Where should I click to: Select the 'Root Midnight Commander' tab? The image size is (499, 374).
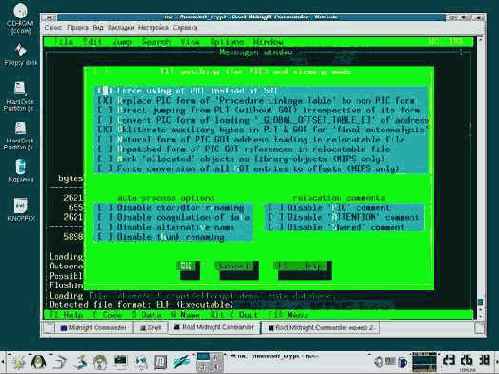pyautogui.click(x=214, y=328)
